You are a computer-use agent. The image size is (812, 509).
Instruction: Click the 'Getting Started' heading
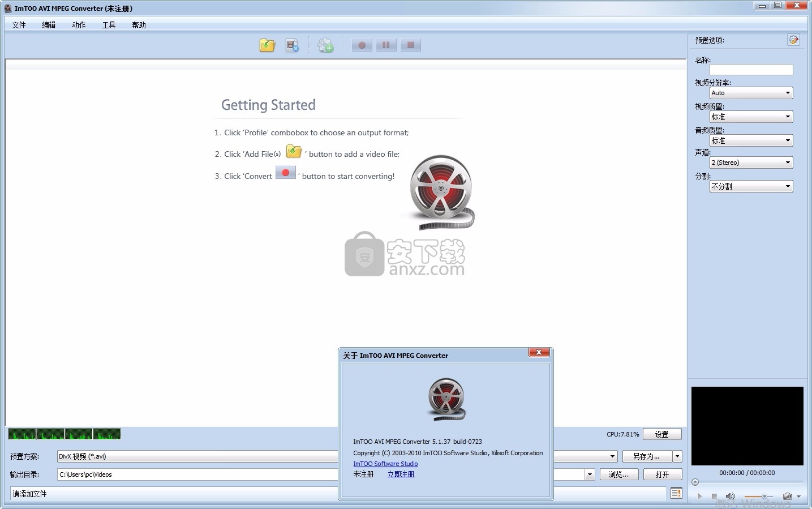[268, 105]
